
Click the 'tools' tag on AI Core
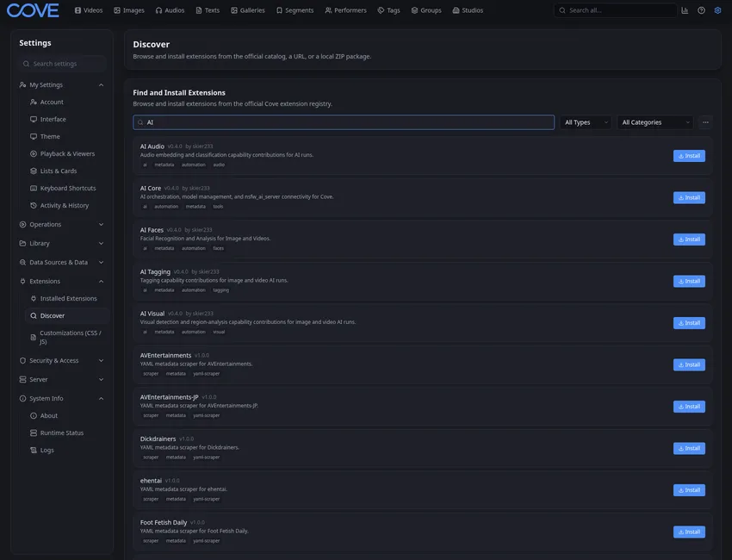[x=218, y=207]
